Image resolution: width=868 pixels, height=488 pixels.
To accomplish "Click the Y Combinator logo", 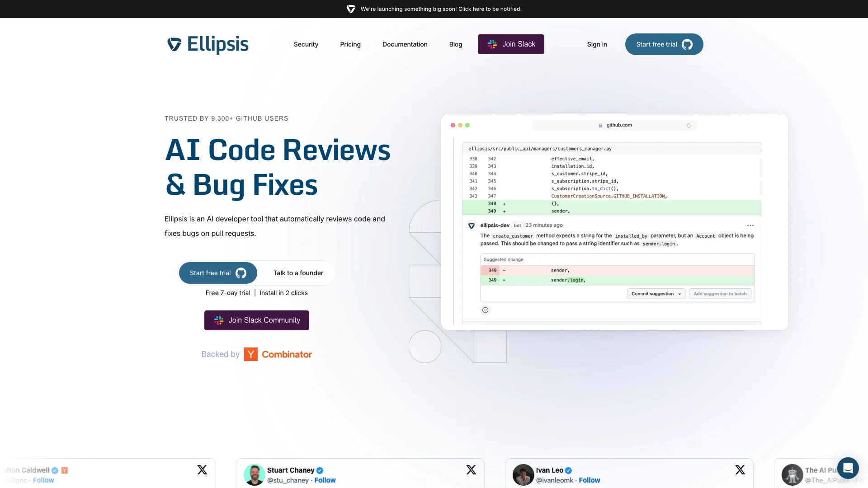I will pyautogui.click(x=251, y=354).
